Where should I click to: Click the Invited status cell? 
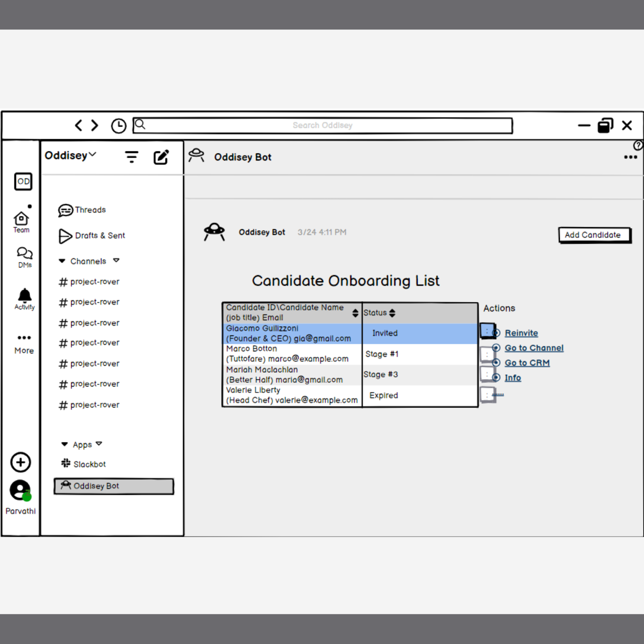pyautogui.click(x=420, y=333)
